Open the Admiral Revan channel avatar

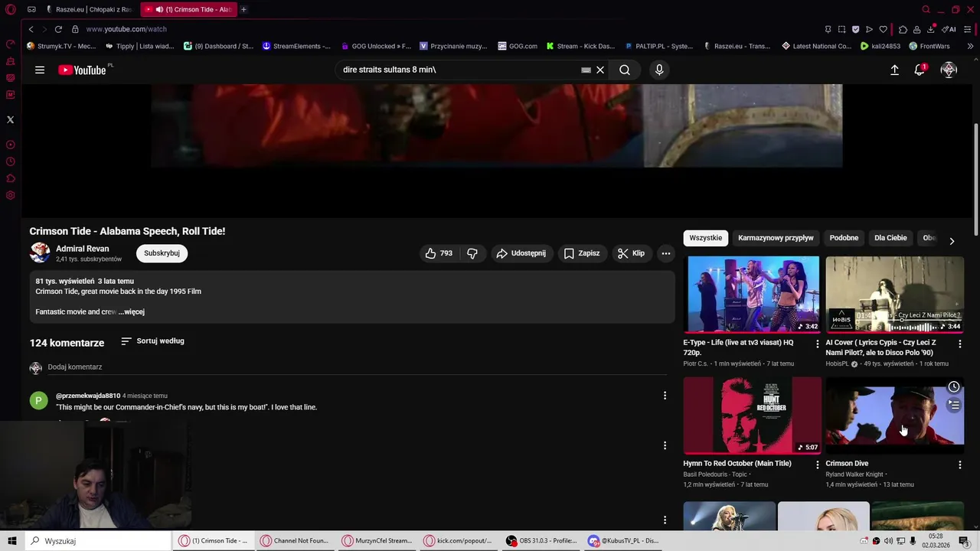tap(40, 253)
